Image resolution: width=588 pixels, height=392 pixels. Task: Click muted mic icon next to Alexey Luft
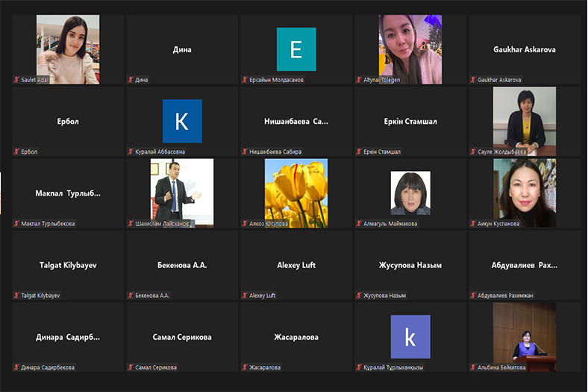click(x=245, y=296)
